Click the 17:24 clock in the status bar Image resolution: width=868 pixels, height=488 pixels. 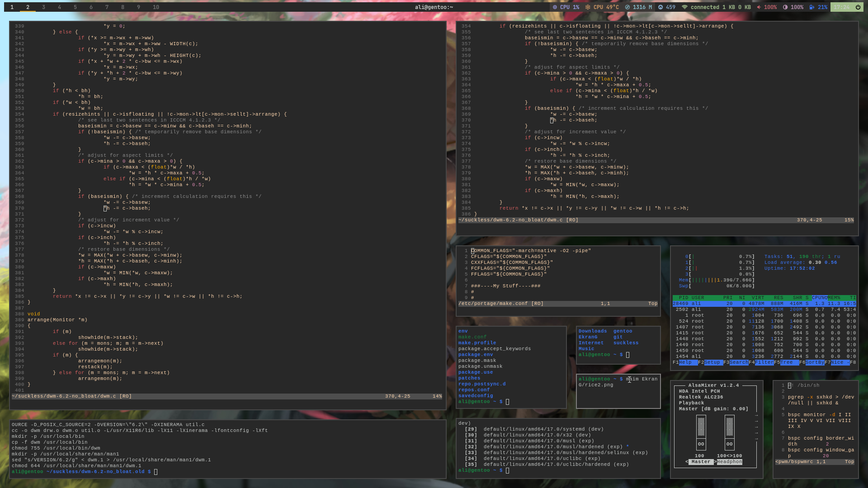point(841,7)
